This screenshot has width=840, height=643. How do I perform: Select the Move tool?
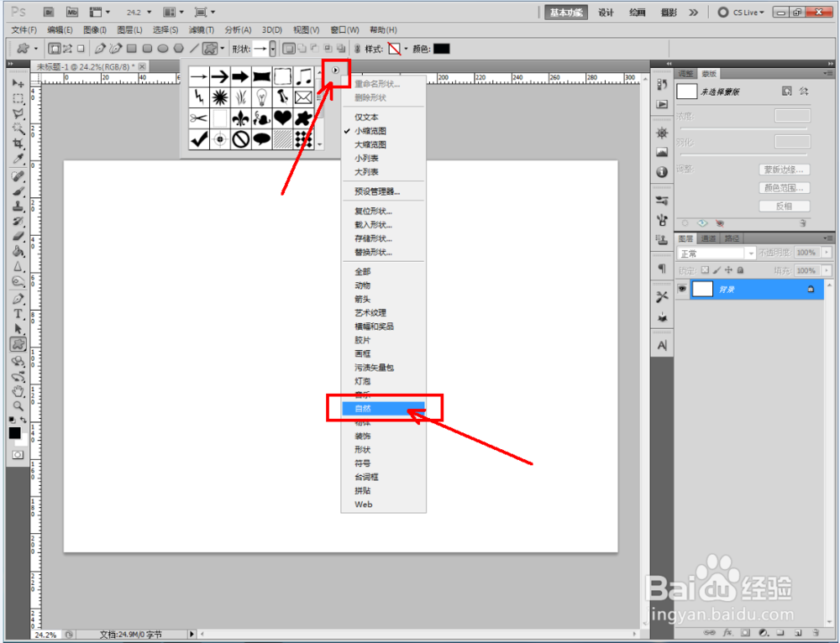[18, 83]
